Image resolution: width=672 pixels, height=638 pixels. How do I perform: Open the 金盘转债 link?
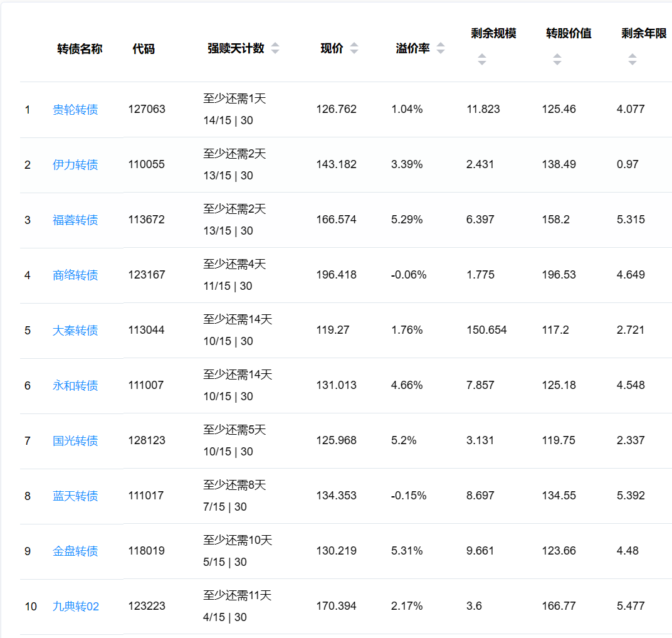click(75, 551)
